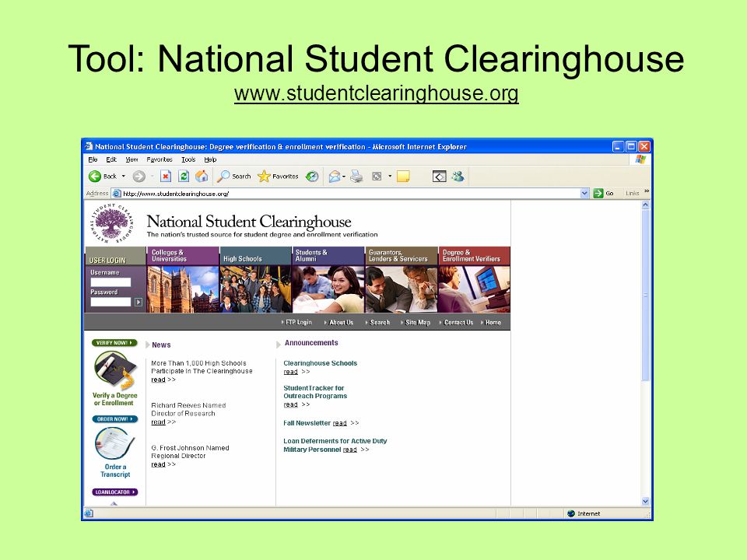The image size is (747, 560).
Task: Expand the Links toolbar chevron
Action: point(647,191)
